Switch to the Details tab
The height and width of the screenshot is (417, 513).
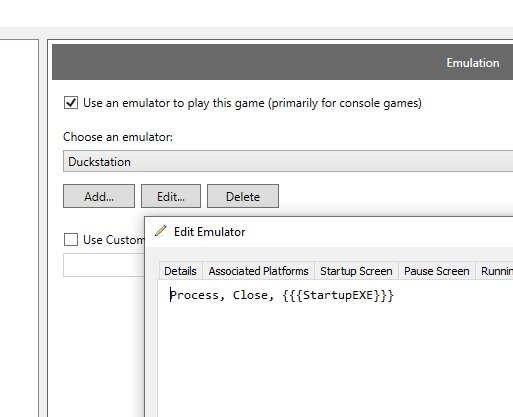180,271
